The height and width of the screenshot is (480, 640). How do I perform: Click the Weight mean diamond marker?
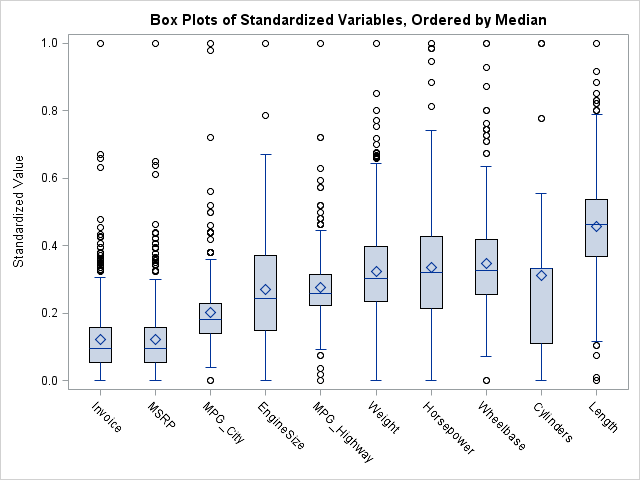(x=376, y=271)
